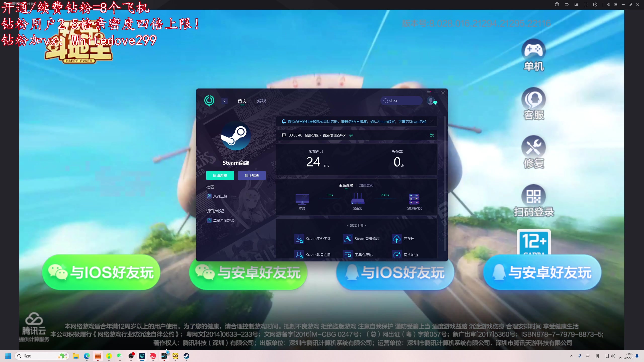Image resolution: width=644 pixels, height=362 pixels.
Task: Click the 启动游戏 button
Action: click(x=220, y=175)
